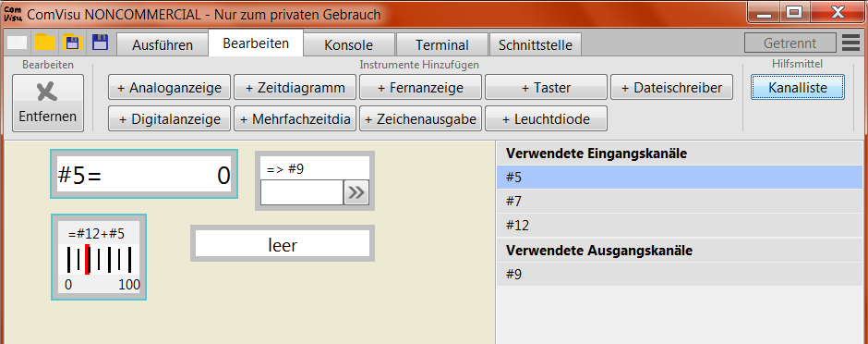
Task: Add a Taster instrument
Action: click(x=547, y=88)
